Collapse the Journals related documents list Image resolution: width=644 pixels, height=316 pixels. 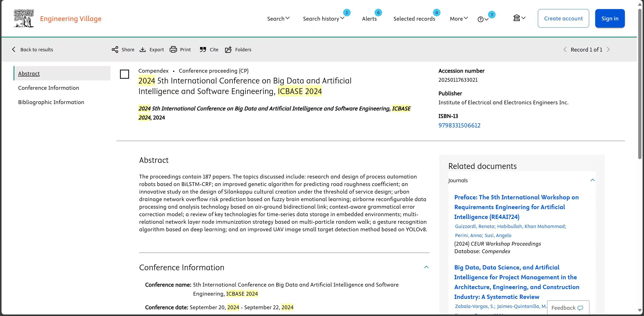point(593,180)
